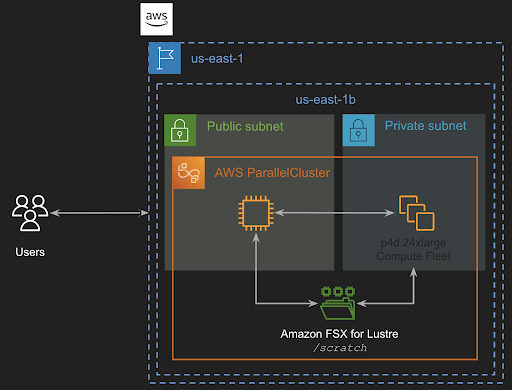Click the Users text label
Viewport: 512px width, 390px height.
[x=30, y=252]
